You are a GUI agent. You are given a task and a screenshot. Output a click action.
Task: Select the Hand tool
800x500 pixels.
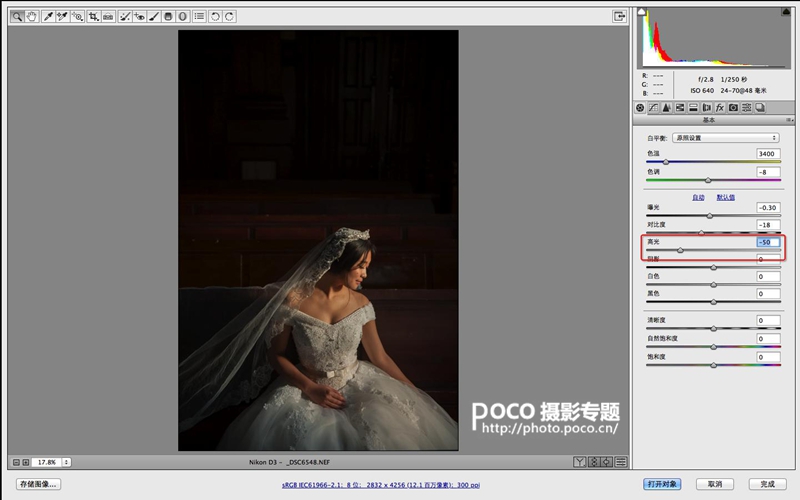tap(32, 16)
